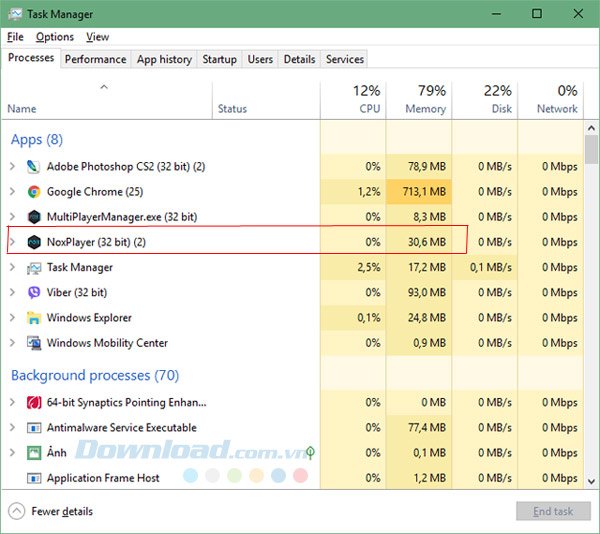The image size is (600, 534).
Task: Click the Antimalware Service Executable icon
Action: point(34,428)
